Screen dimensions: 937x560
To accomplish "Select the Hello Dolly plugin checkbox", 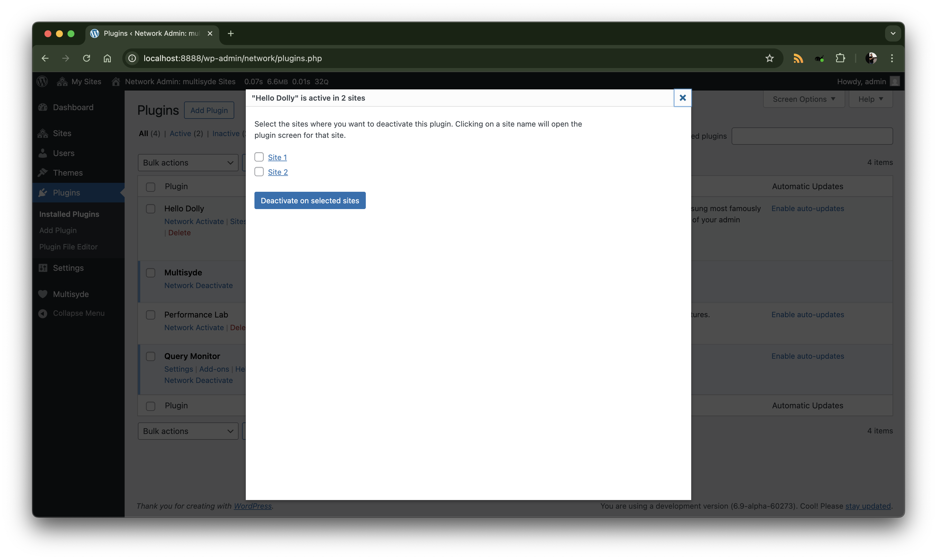I will [x=151, y=209].
